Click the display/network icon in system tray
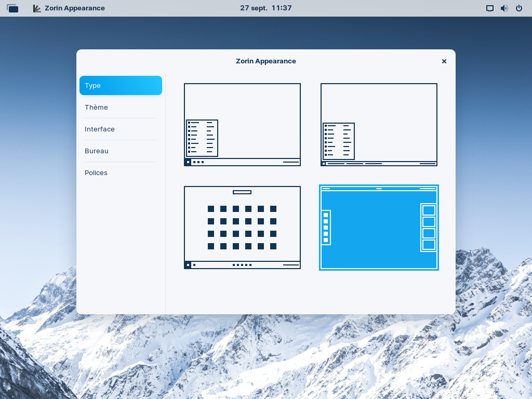Image resolution: width=532 pixels, height=399 pixels. coord(489,8)
